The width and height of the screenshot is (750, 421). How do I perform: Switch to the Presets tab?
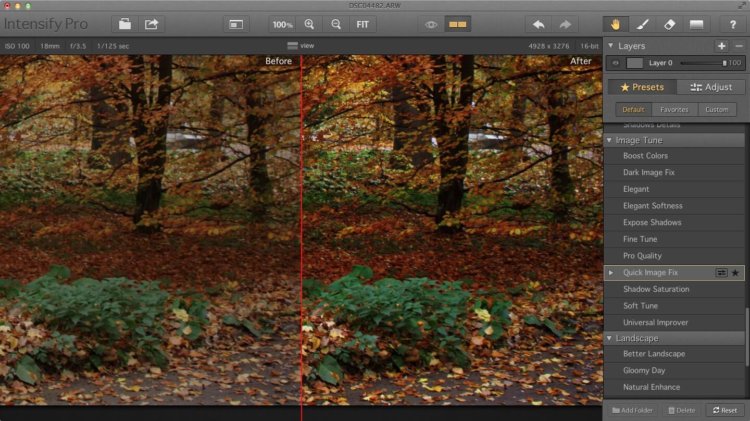(x=642, y=87)
